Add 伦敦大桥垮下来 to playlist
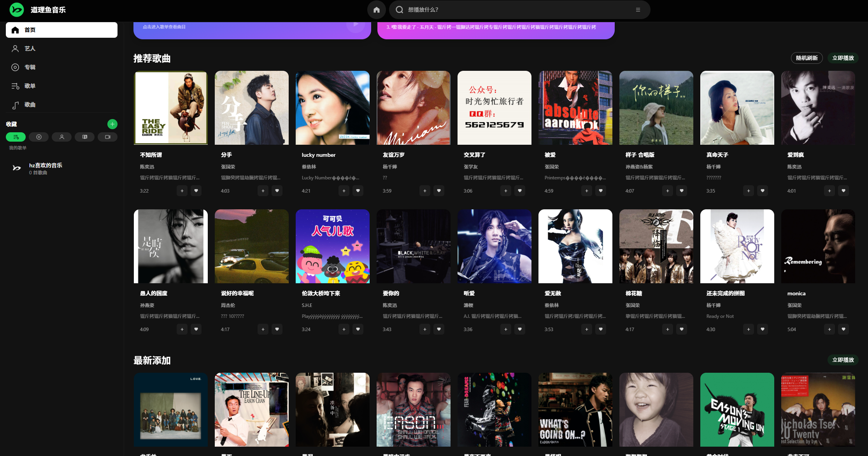 coord(344,329)
